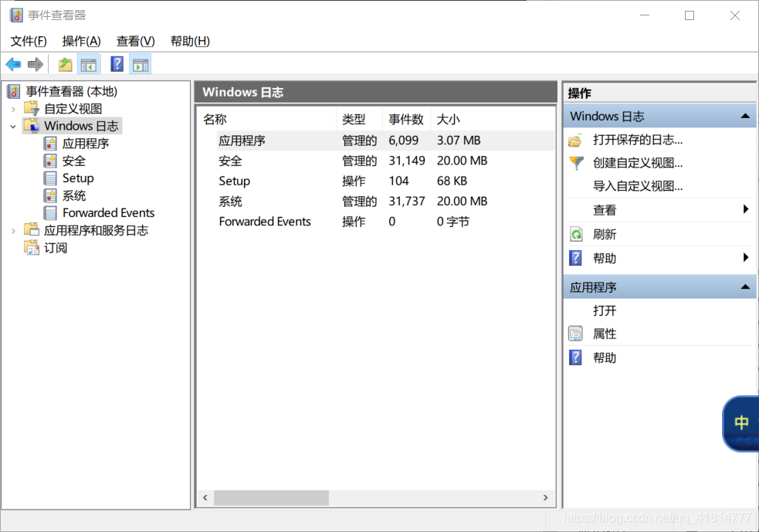
Task: Toggle the console tree pane toolbar icon
Action: coord(89,64)
